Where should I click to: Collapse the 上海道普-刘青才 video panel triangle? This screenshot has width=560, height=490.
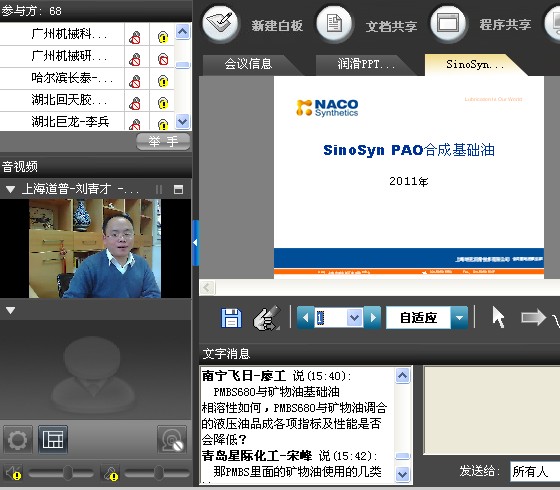10,189
